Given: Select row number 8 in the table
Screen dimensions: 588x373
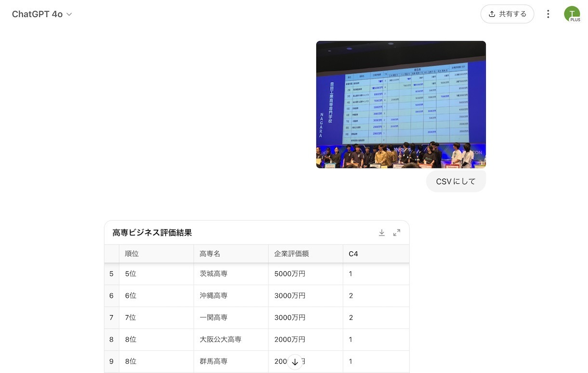Looking at the screenshot, I should [x=111, y=339].
